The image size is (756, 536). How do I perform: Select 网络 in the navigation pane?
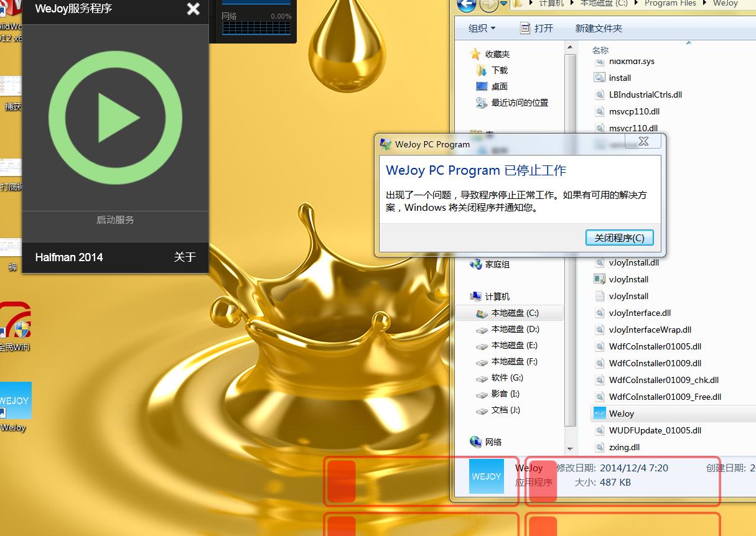pyautogui.click(x=487, y=442)
